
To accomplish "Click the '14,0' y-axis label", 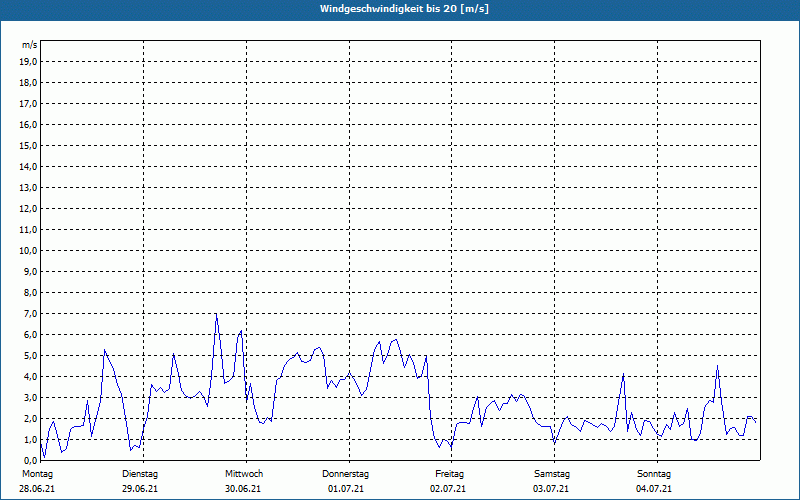I will coord(29,166).
